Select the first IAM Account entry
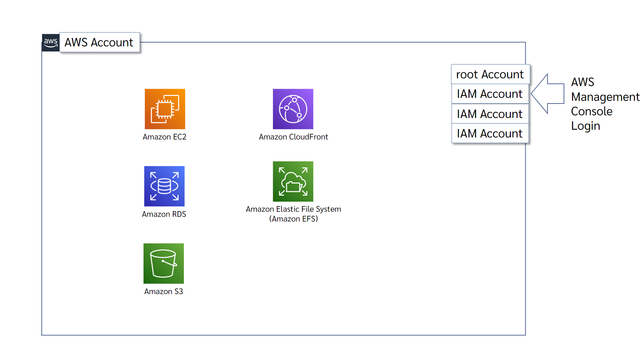This screenshot has height=363, width=644. click(x=490, y=94)
